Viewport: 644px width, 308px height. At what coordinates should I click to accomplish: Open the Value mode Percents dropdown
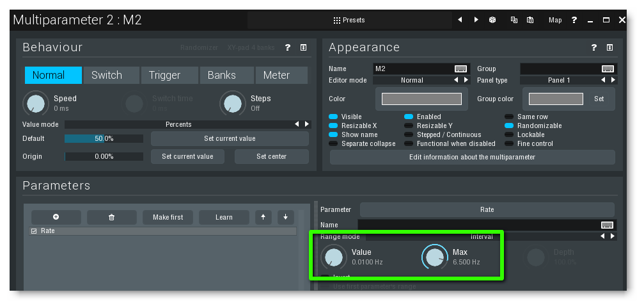coord(178,124)
